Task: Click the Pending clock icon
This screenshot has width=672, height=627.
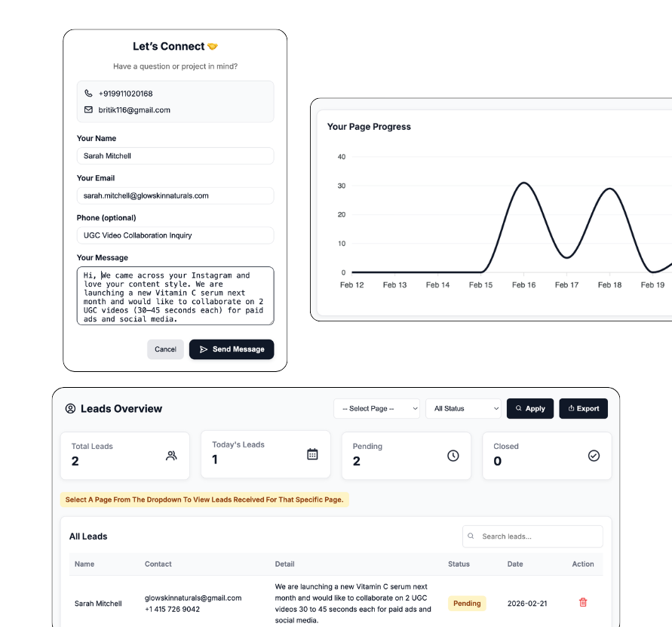Action: (x=453, y=456)
